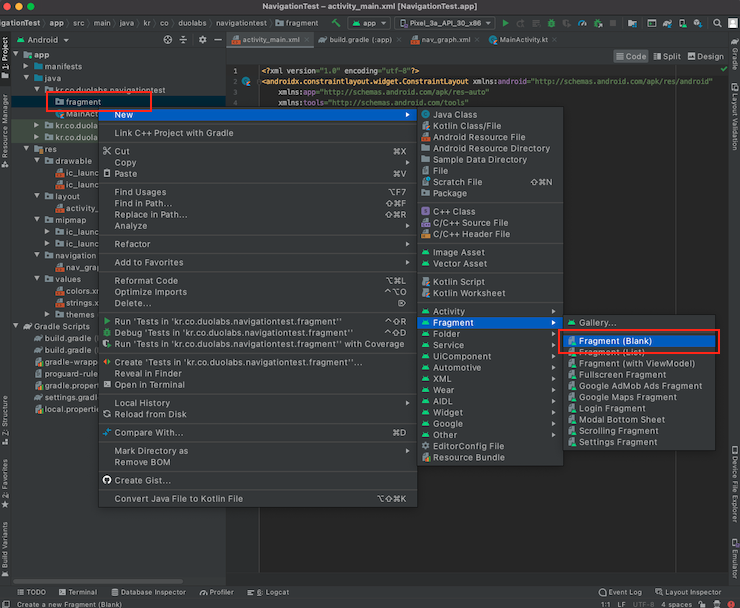The image size is (740, 608).
Task: Expand the themes folder in values
Action: click(47, 314)
